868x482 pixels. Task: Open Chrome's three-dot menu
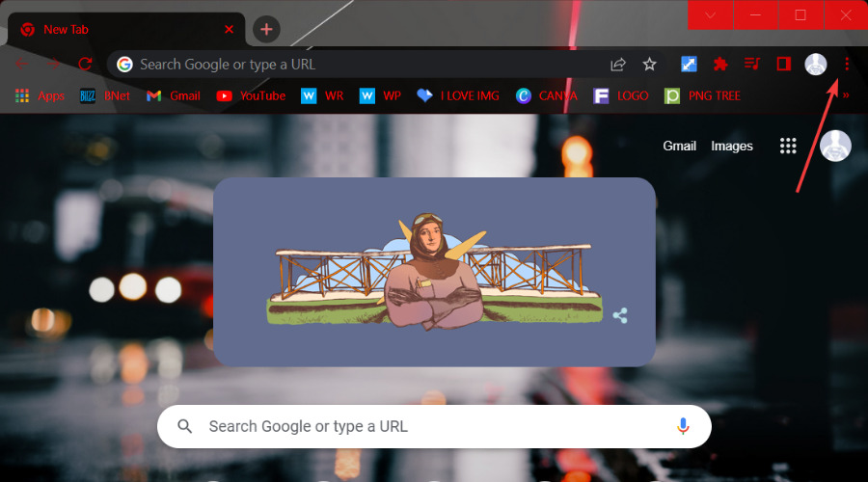[x=847, y=65]
